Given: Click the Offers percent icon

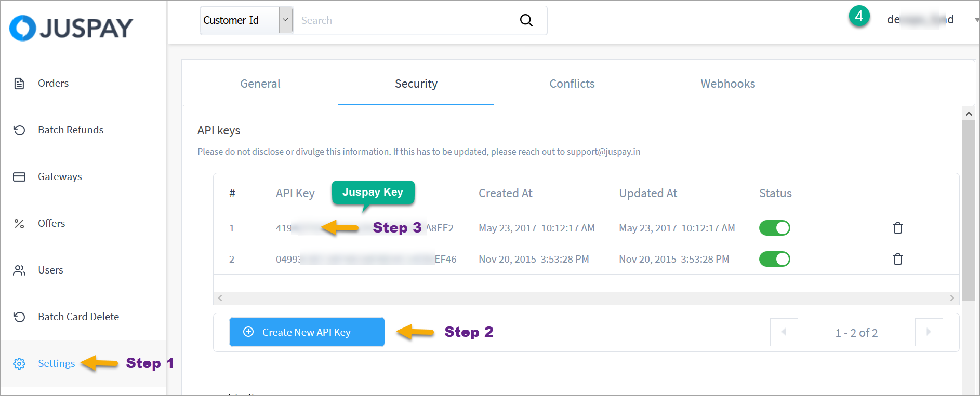Looking at the screenshot, I should [19, 224].
